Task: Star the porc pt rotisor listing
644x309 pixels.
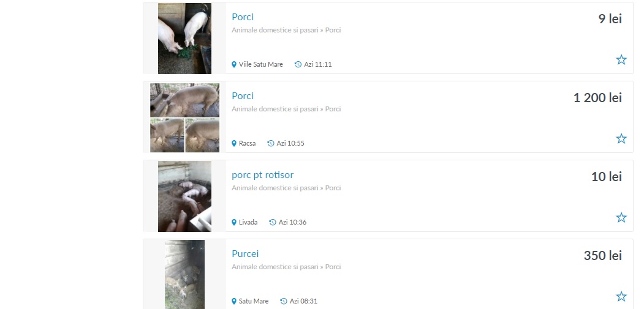Action: (621, 217)
